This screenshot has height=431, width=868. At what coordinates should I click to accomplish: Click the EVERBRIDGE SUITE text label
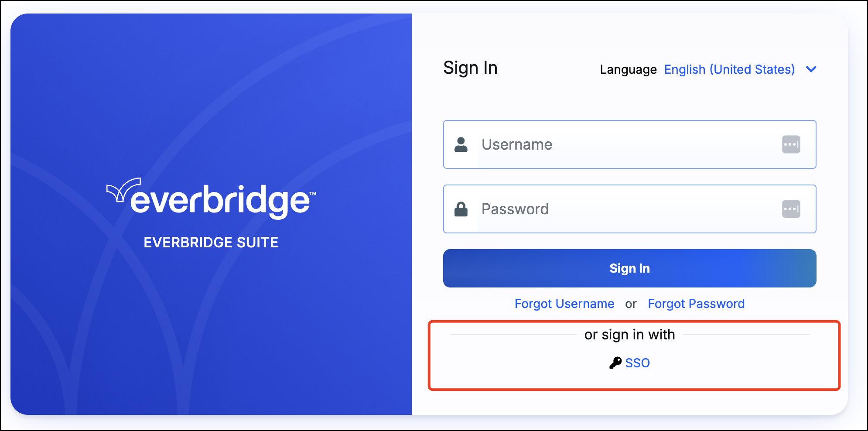click(x=211, y=242)
